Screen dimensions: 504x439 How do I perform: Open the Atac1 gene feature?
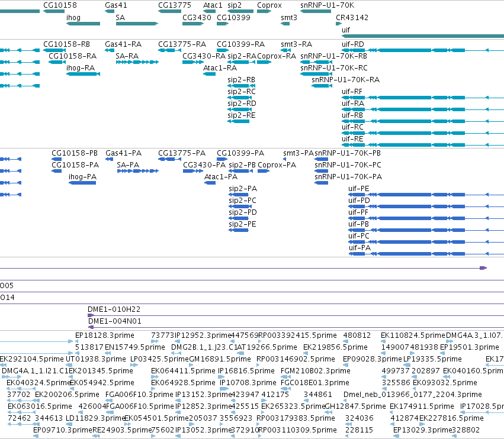tap(209, 11)
